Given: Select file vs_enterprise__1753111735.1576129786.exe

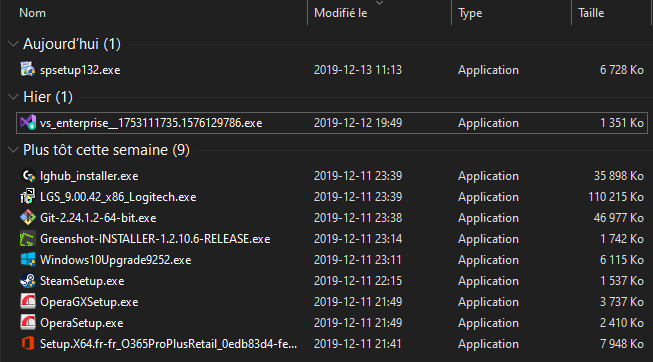Looking at the screenshot, I should coord(151,123).
